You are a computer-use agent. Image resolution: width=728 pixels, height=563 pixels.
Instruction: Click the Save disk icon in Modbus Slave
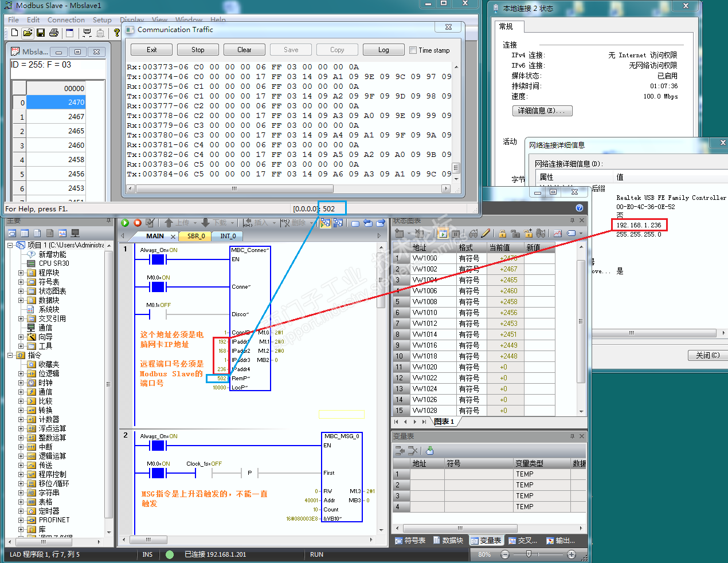[x=40, y=33]
